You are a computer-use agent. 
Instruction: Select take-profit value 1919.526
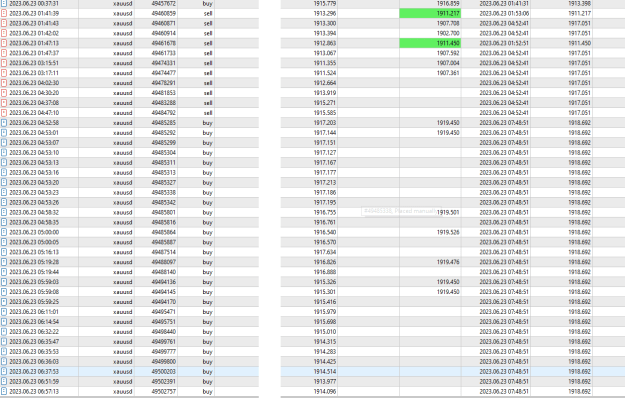[x=448, y=232]
